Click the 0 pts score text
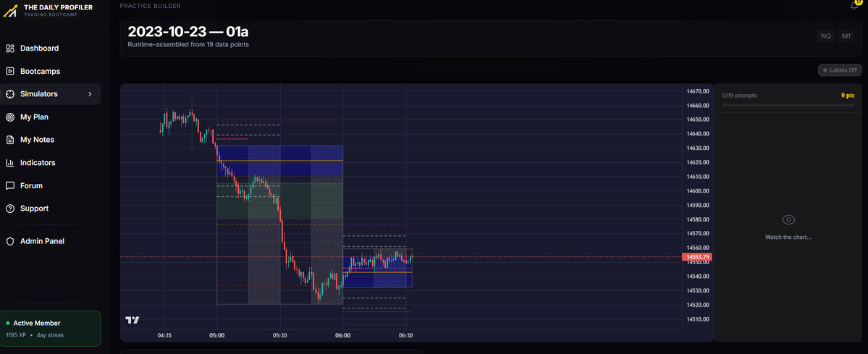Viewport: 868px width, 354px height. (x=848, y=96)
